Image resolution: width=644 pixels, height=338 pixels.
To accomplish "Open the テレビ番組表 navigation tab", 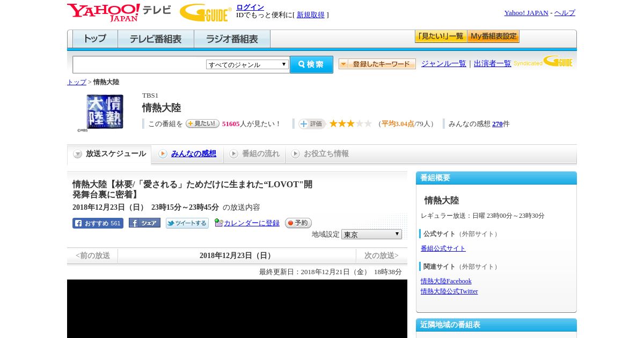I will (156, 39).
